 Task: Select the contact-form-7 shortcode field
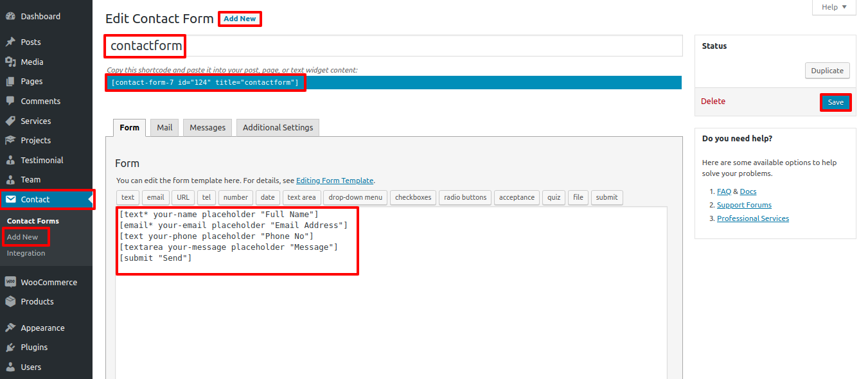pyautogui.click(x=393, y=82)
